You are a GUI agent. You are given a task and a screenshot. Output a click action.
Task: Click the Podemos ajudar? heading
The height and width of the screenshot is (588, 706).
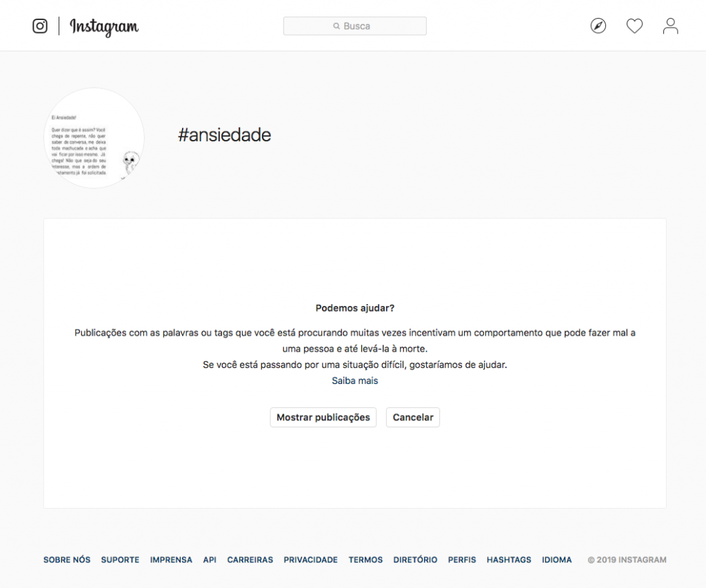[355, 308]
